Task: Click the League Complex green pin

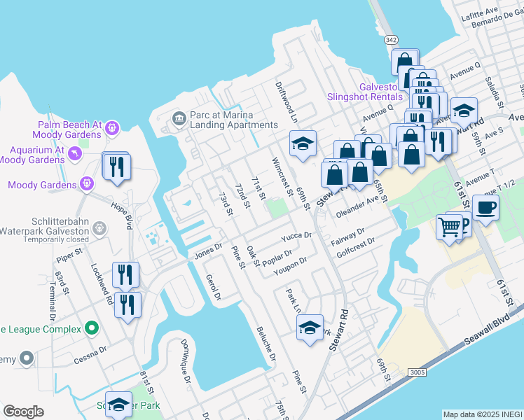Action: click(x=91, y=328)
